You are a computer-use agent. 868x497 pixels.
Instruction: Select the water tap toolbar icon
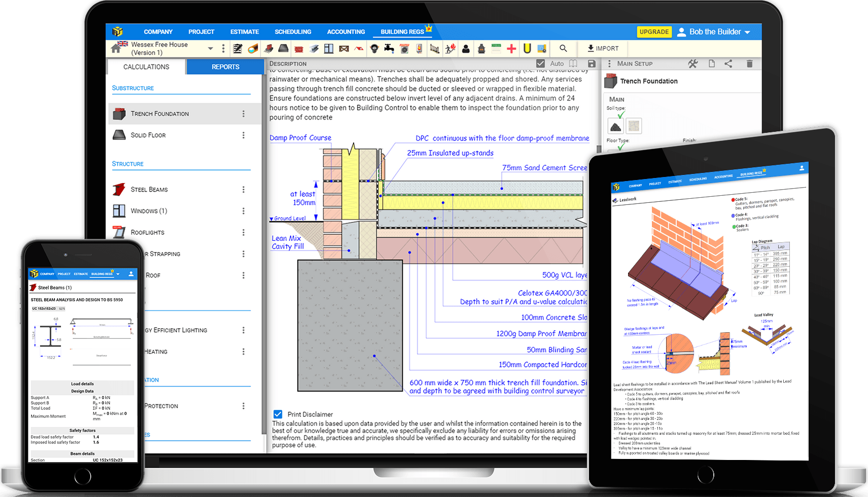[x=389, y=49]
